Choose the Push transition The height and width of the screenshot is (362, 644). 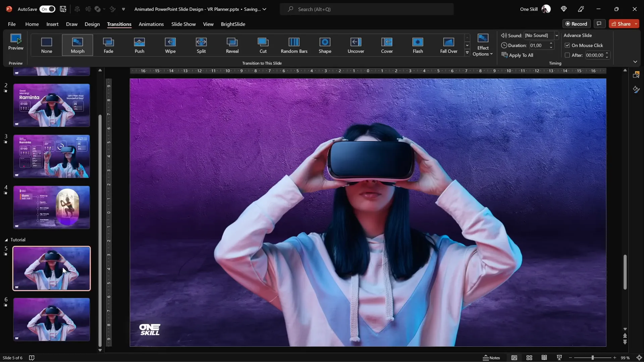(139, 45)
